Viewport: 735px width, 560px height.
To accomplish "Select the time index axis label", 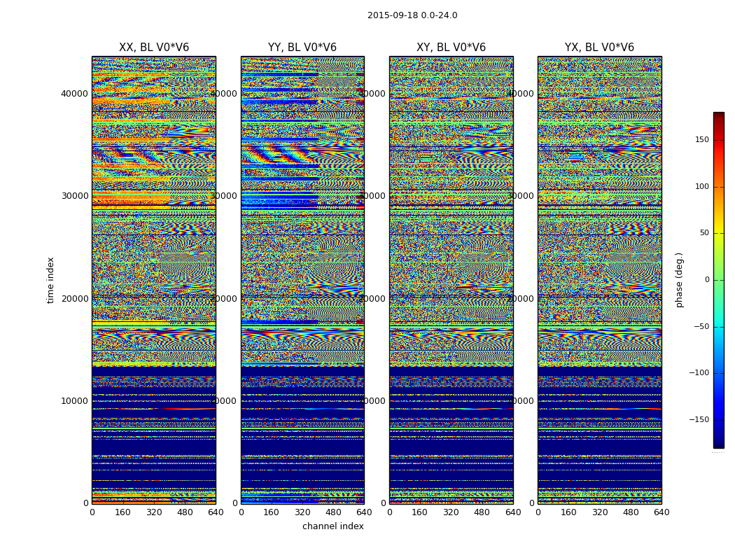I will [x=50, y=280].
